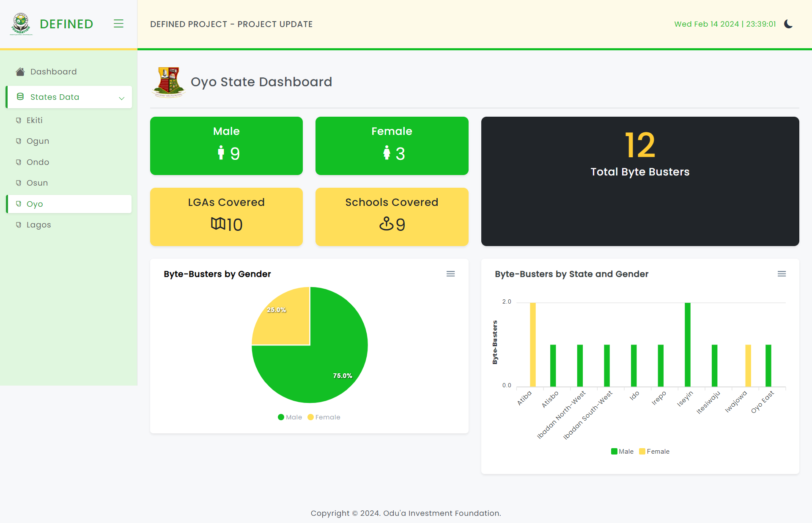Toggle dark mode with the moon icon
The height and width of the screenshot is (523, 812).
[x=788, y=24]
